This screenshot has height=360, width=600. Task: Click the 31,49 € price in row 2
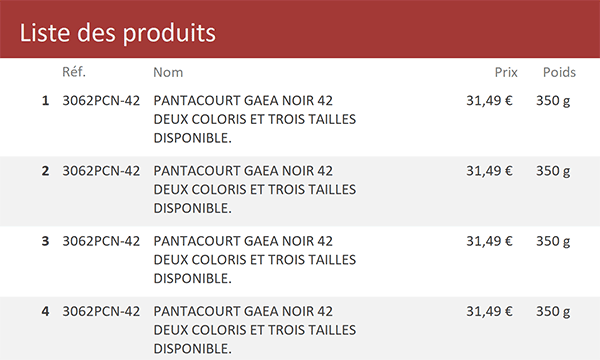click(x=489, y=171)
